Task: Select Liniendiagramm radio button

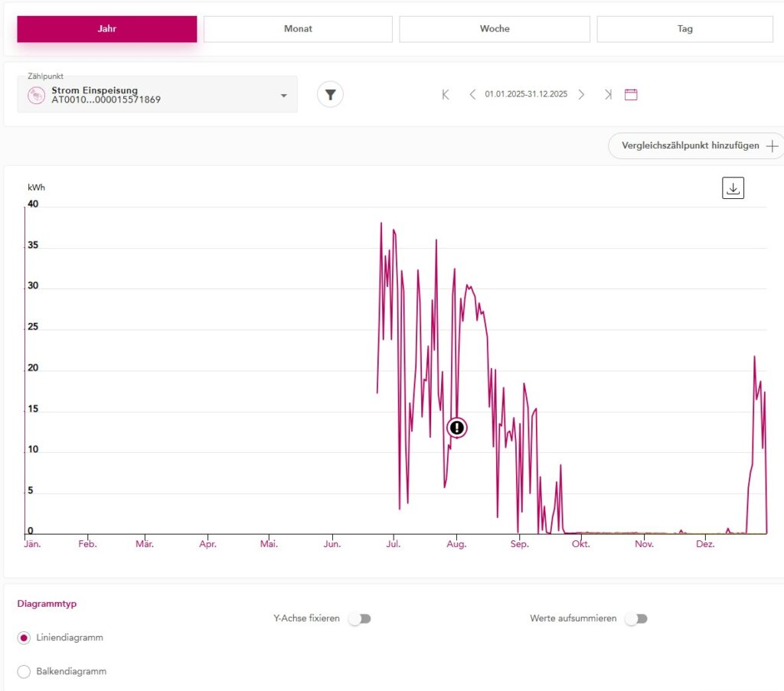Action: tap(24, 637)
